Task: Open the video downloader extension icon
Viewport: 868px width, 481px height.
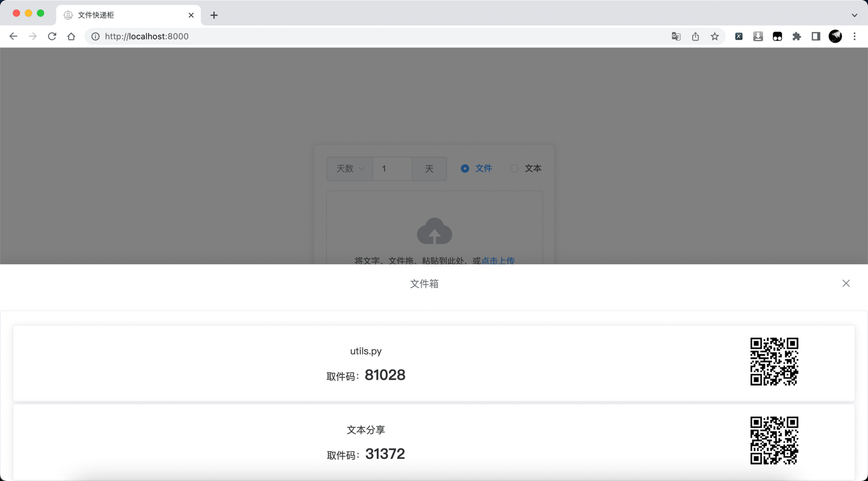Action: 758,36
